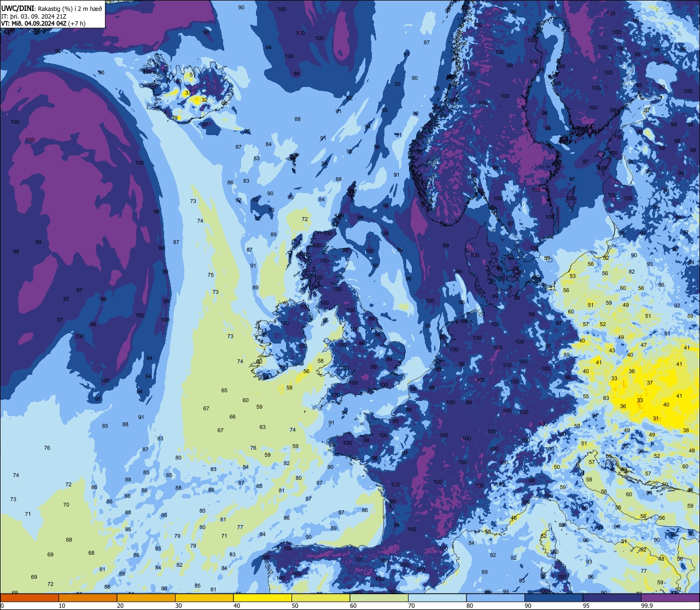Pick the 60–70 light green legend segment

coord(379,597)
